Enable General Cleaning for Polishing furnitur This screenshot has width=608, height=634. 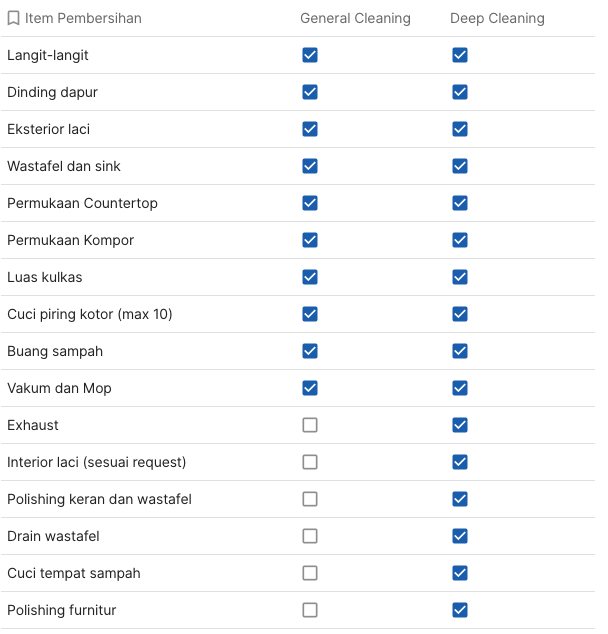tap(310, 610)
